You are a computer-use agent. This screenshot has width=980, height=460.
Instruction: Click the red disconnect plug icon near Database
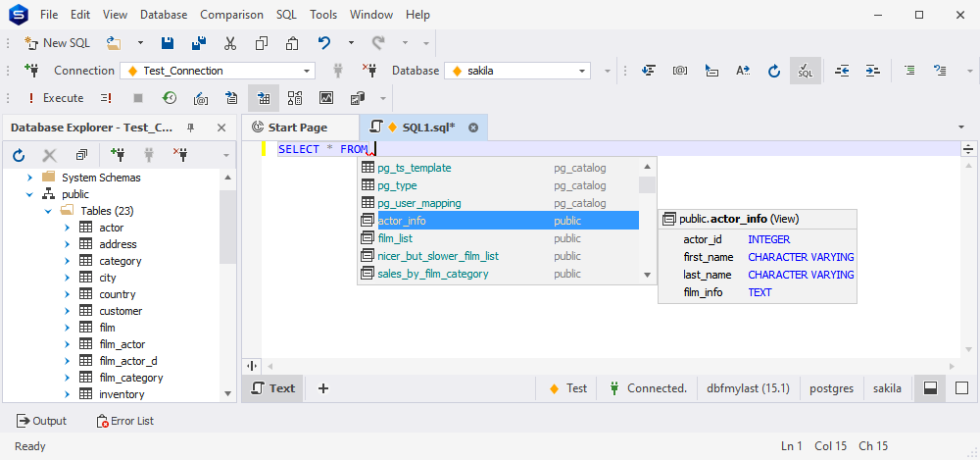tap(368, 71)
